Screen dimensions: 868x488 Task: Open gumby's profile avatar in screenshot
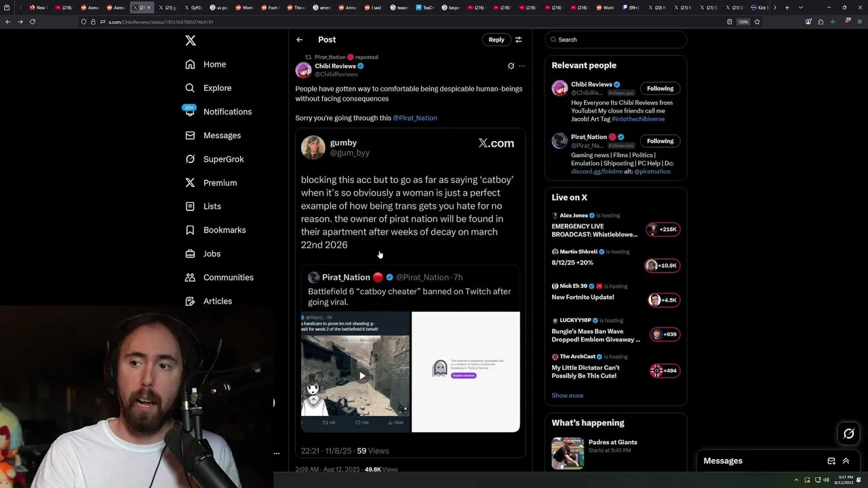click(313, 148)
